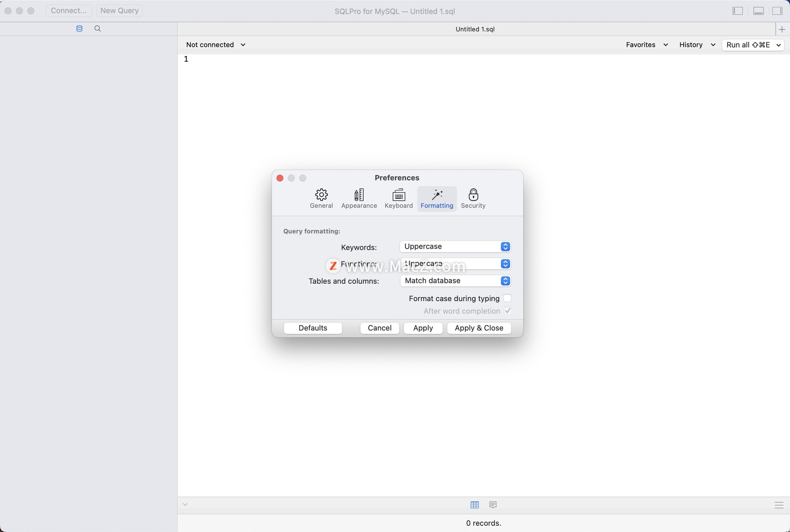The height and width of the screenshot is (532, 790).
Task: Expand the Run all options arrow
Action: point(778,45)
